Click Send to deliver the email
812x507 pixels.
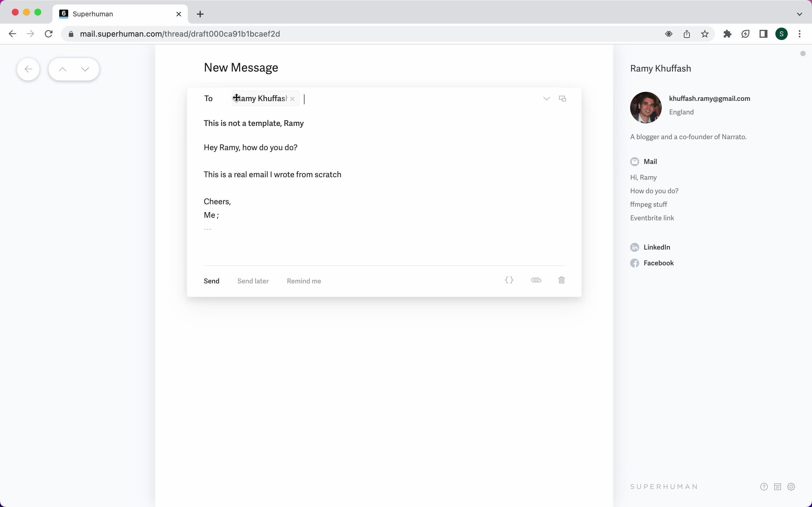point(211,281)
